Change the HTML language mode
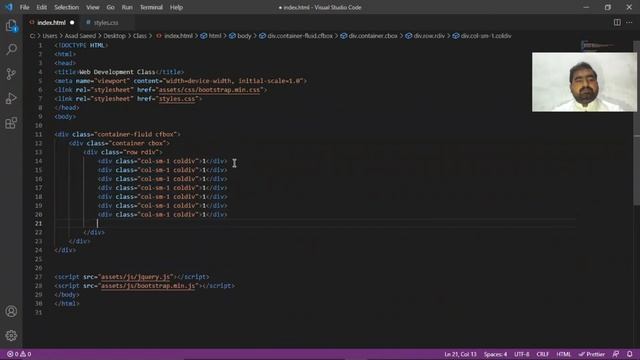 click(564, 354)
